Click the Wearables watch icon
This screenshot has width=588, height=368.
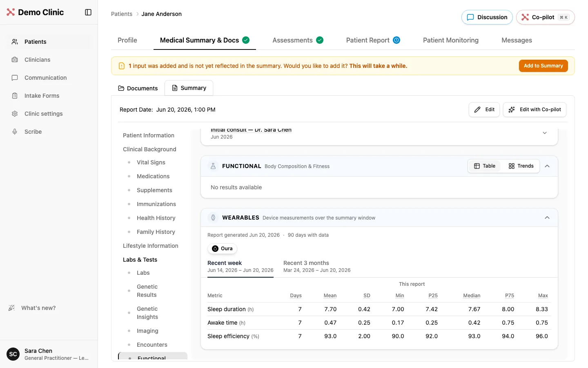point(213,218)
